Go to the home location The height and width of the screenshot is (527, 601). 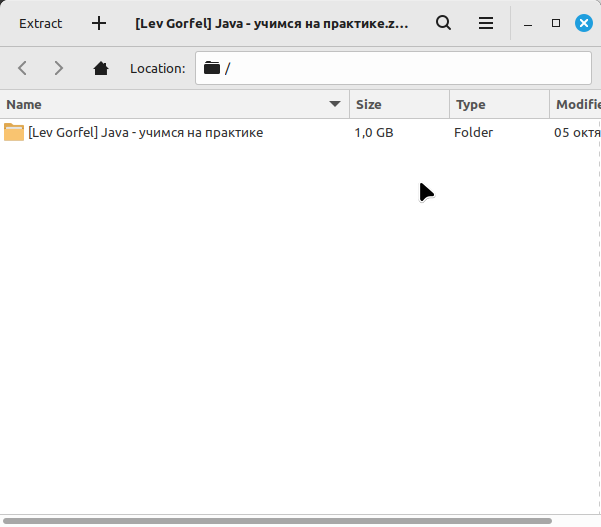point(101,69)
